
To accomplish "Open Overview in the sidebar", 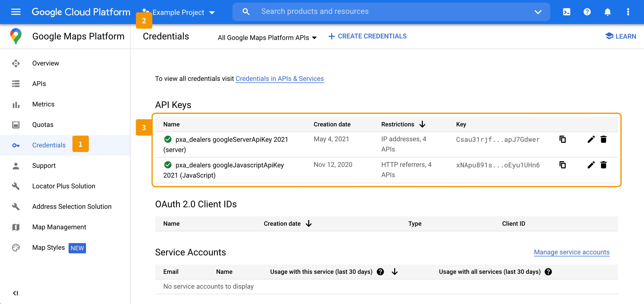I will 46,63.
